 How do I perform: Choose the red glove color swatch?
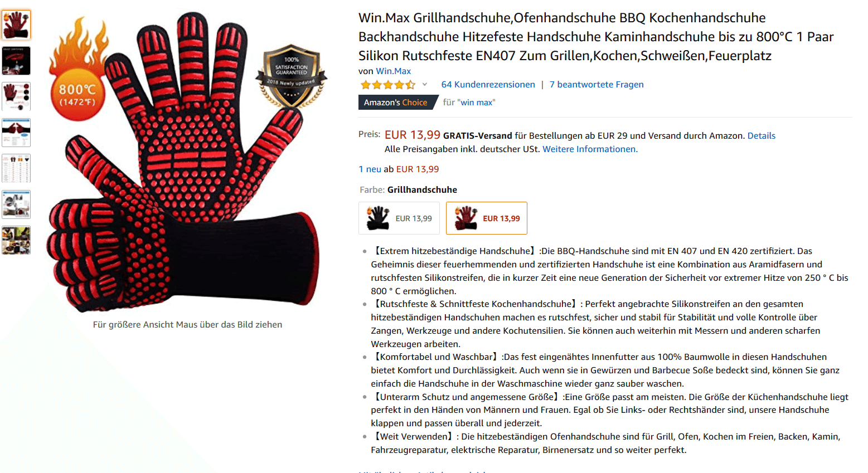click(x=487, y=218)
